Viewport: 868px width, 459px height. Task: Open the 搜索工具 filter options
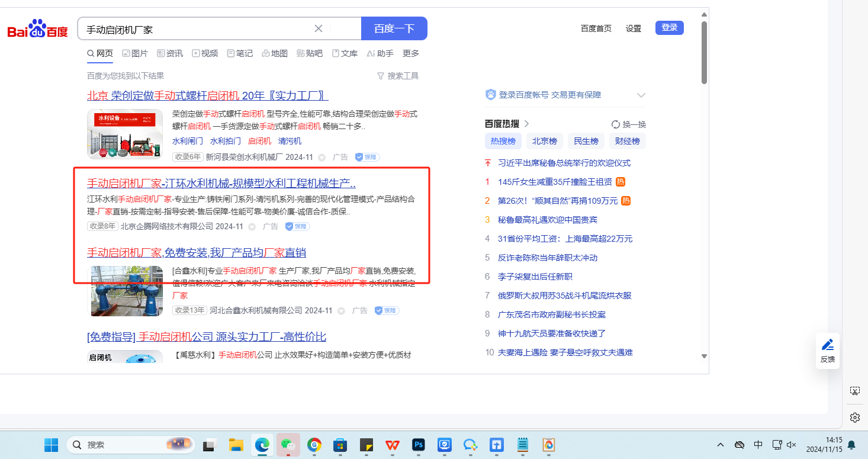(x=398, y=76)
